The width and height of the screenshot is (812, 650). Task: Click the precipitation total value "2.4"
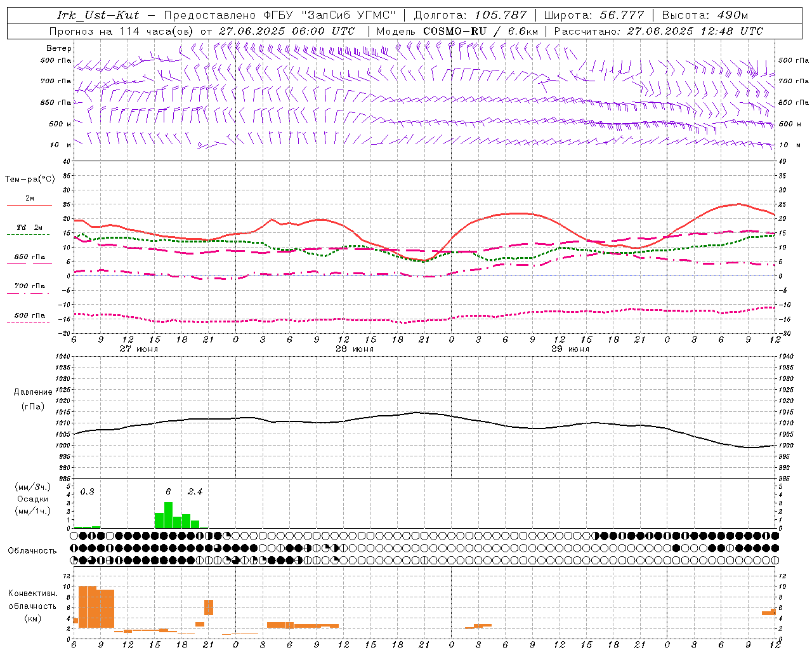click(195, 492)
